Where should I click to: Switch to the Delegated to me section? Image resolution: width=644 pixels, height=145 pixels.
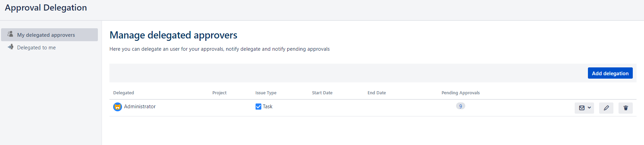[36, 48]
